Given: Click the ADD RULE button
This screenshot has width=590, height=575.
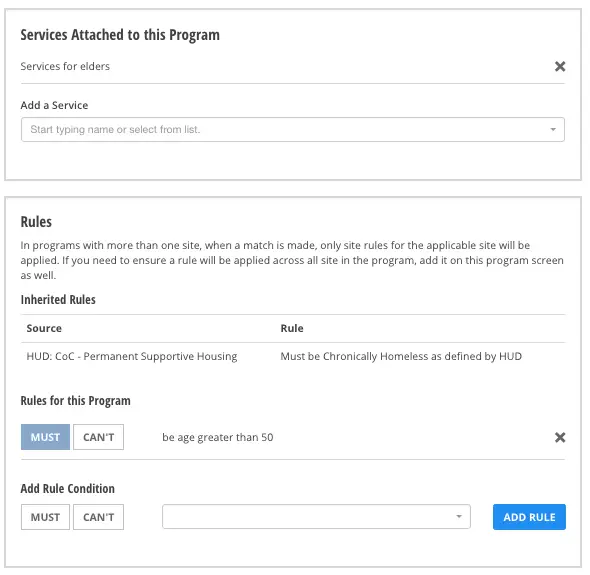Looking at the screenshot, I should click(x=529, y=517).
